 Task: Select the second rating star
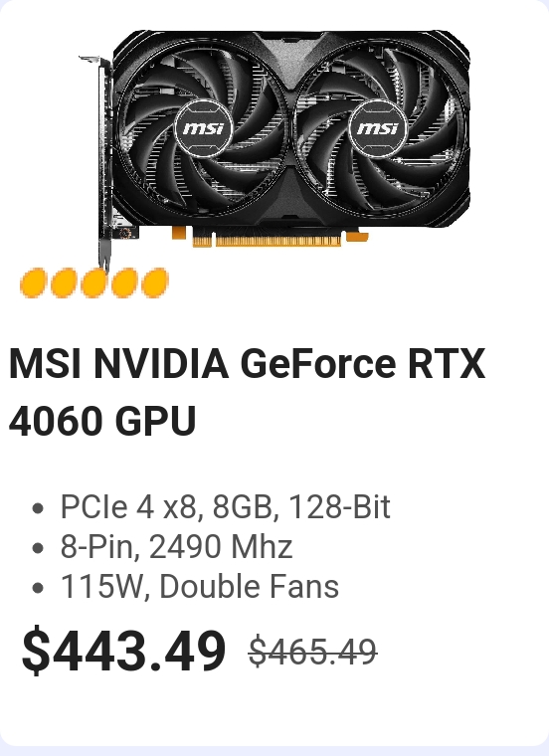tap(64, 283)
